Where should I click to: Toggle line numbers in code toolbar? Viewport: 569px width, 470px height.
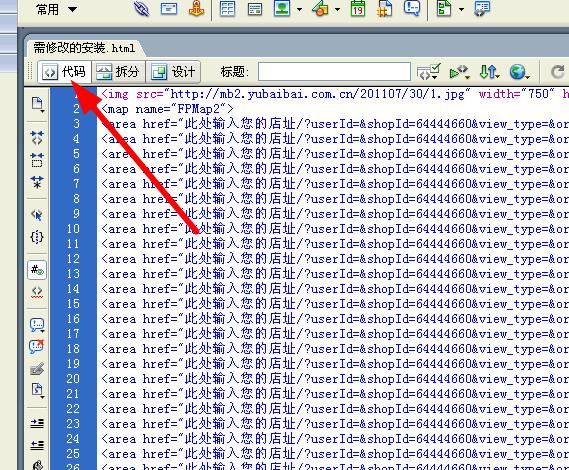click(x=37, y=270)
